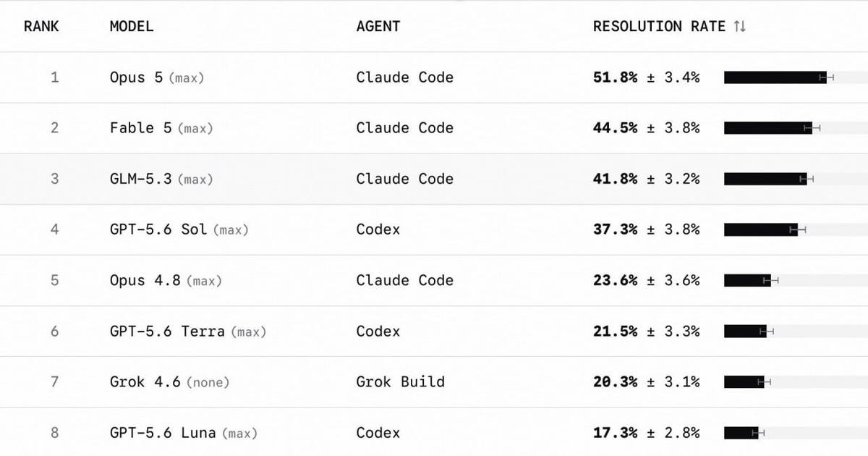Viewport: 868px width, 456px height.
Task: Select the Opus 5 (max) row
Action: pos(434,77)
